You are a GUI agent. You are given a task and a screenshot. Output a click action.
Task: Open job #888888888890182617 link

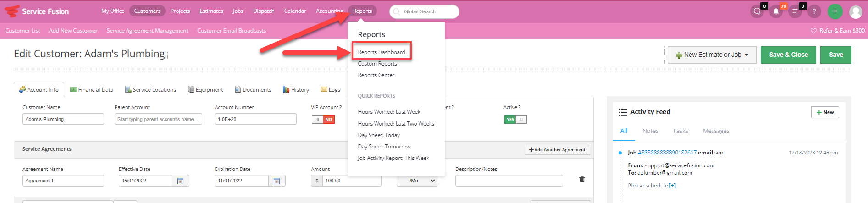[x=667, y=153]
